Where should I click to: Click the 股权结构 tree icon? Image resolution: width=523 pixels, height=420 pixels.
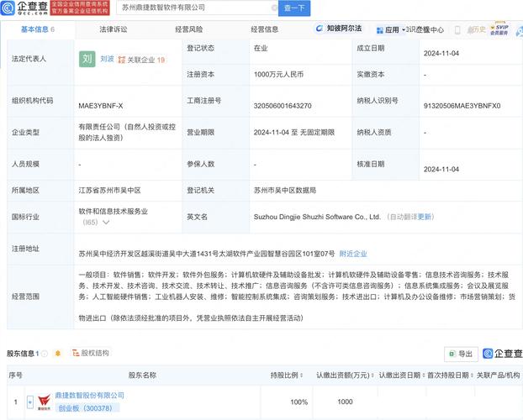click(76, 353)
